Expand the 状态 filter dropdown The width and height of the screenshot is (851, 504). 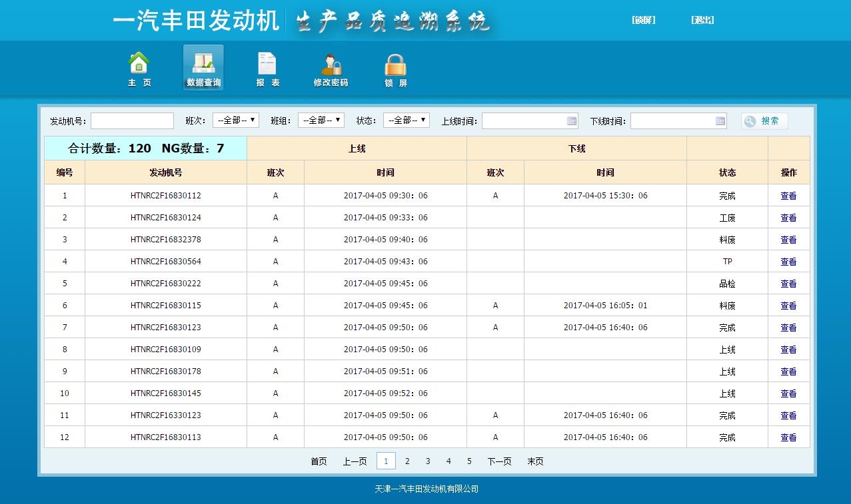coord(407,121)
